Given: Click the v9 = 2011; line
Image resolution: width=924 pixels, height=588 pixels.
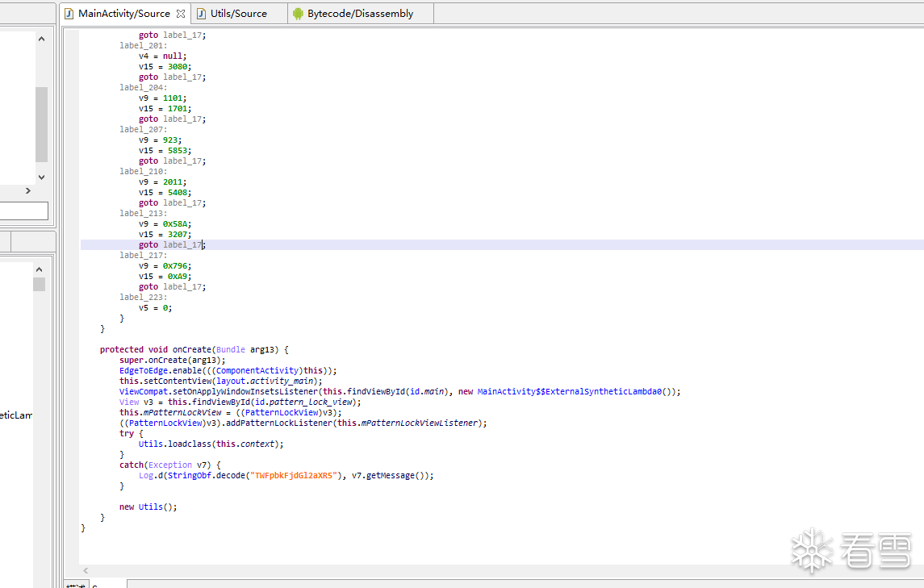Looking at the screenshot, I should [163, 182].
